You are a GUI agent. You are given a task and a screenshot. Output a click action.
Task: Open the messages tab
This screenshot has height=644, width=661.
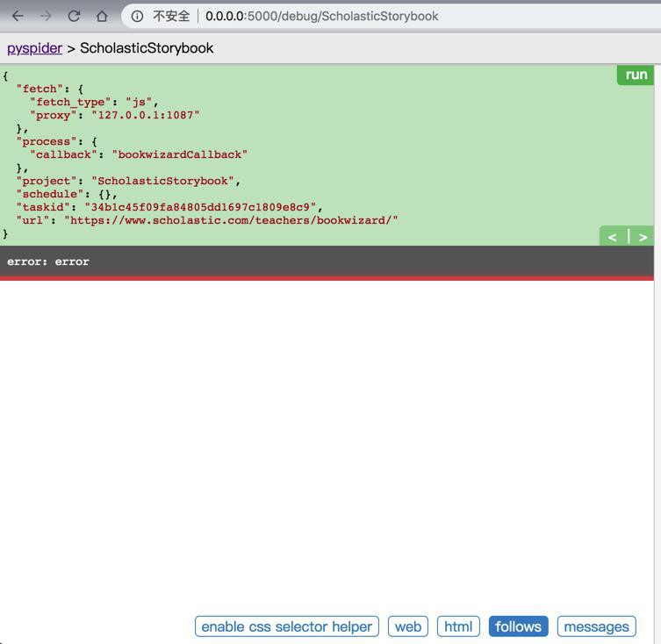pyautogui.click(x=597, y=626)
